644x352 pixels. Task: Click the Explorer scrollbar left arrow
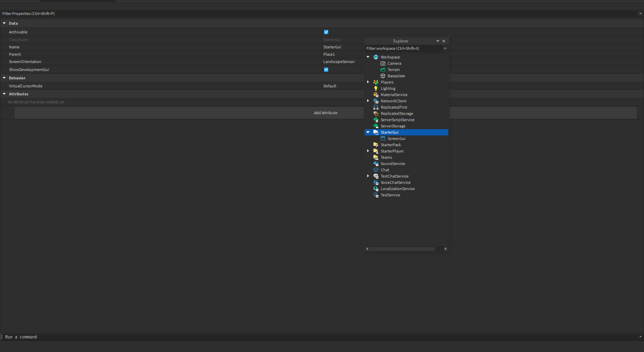[x=367, y=249]
